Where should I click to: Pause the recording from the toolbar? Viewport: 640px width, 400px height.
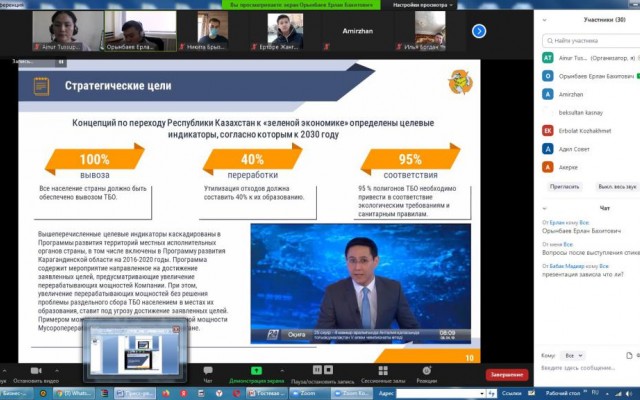(x=317, y=370)
